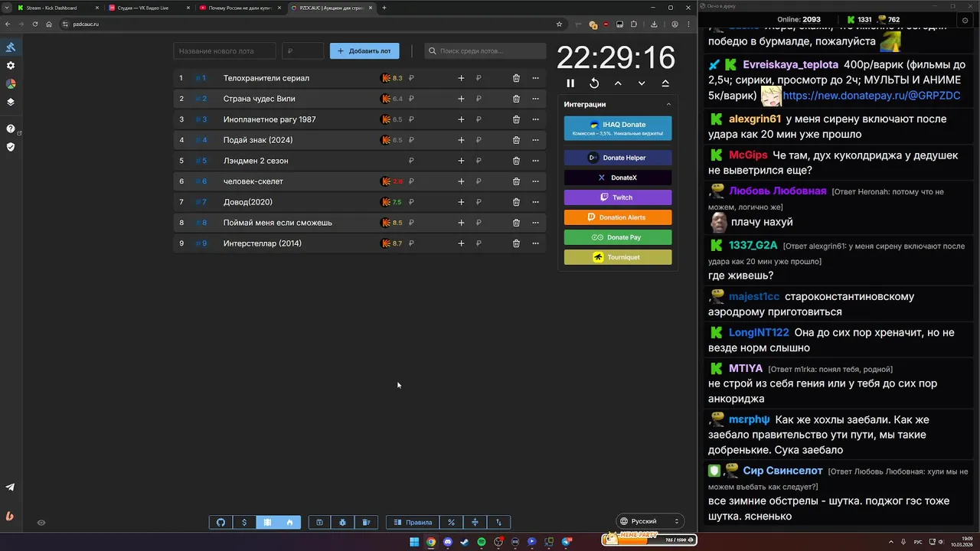Open the Boosty icon at sidebar bottom
Image resolution: width=980 pixels, height=551 pixels.
click(10, 516)
